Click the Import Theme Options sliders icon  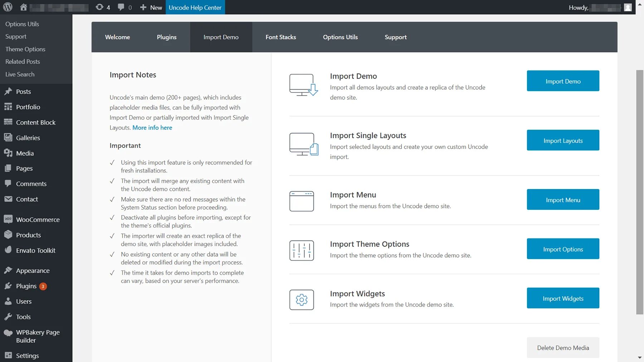pyautogui.click(x=302, y=251)
